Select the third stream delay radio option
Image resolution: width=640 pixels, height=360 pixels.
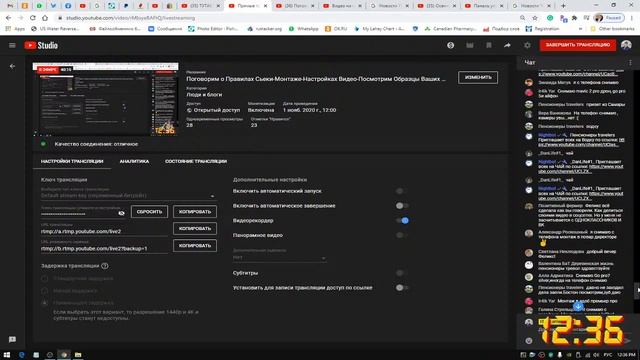(x=44, y=303)
